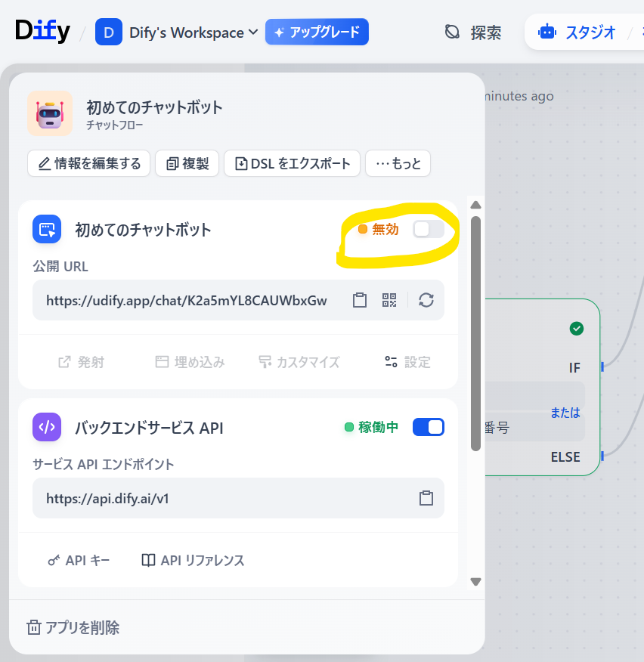Screen dimensions: 644x662
Task: Click the バックエンドサービス API heading
Action: tap(149, 428)
